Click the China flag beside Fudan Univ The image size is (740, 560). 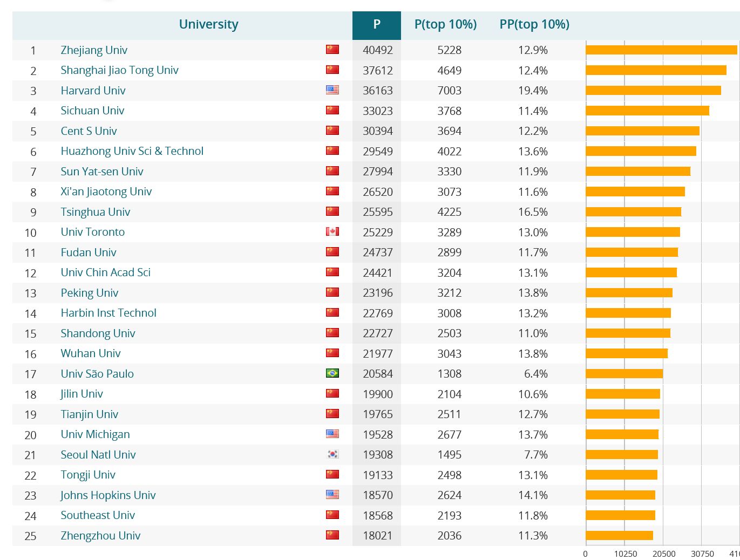tap(332, 252)
